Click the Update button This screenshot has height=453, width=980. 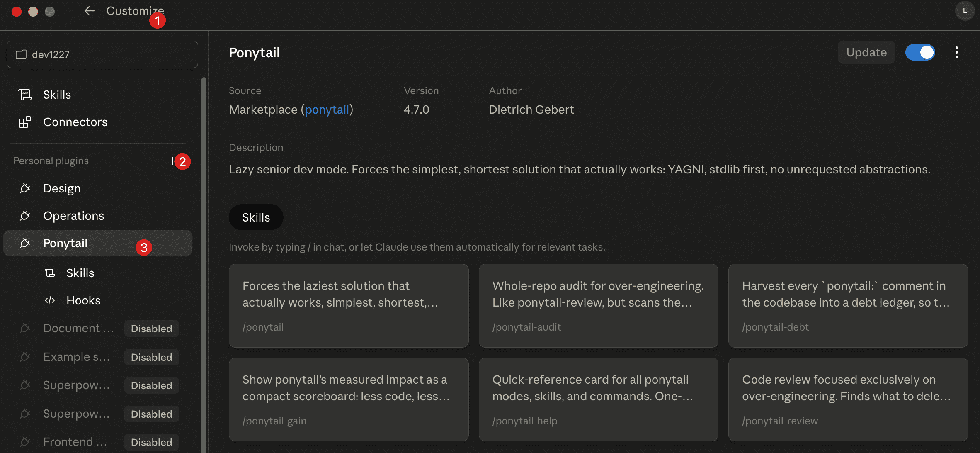point(866,52)
